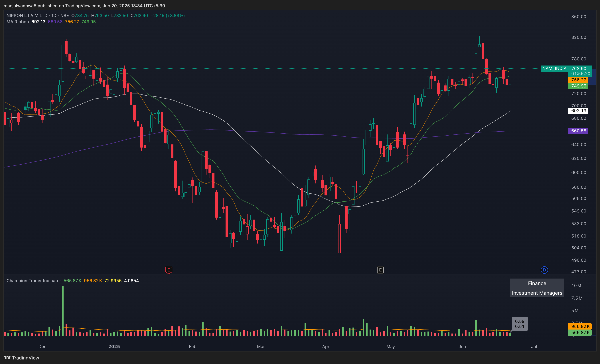Click the yellow 72.9955 indicator value
This screenshot has height=364, width=600.
coord(113,281)
